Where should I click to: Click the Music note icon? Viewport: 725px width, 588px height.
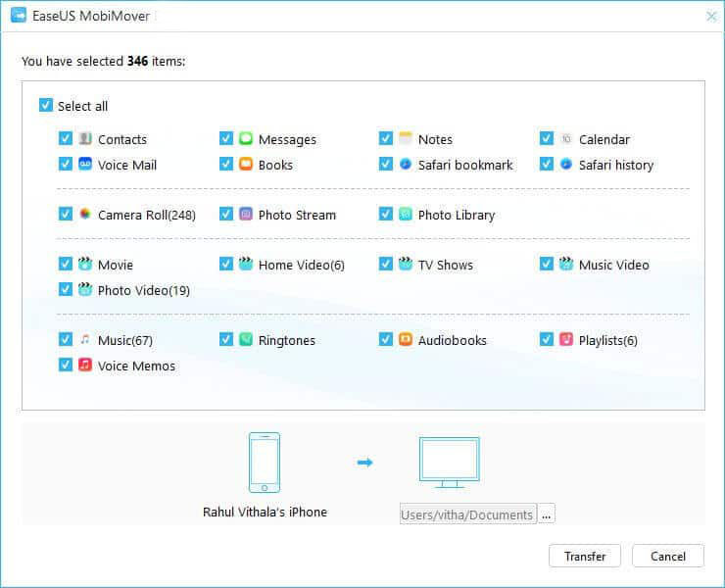point(85,339)
